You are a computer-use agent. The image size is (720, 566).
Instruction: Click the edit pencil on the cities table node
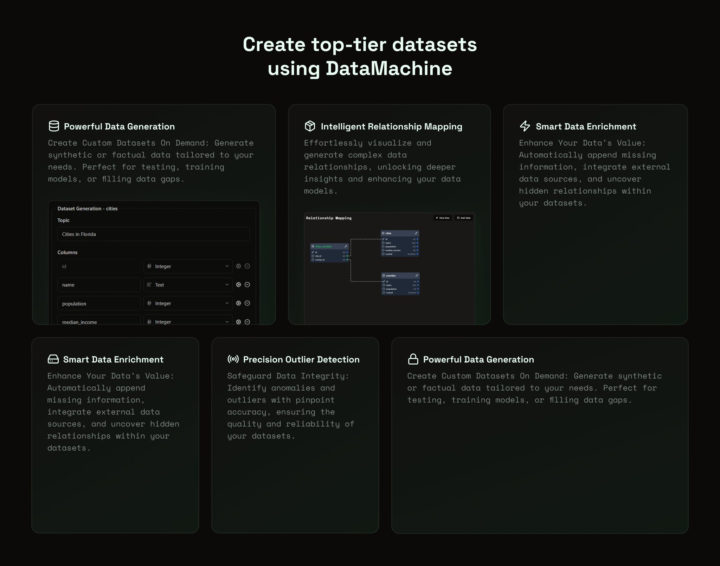pyautogui.click(x=415, y=233)
